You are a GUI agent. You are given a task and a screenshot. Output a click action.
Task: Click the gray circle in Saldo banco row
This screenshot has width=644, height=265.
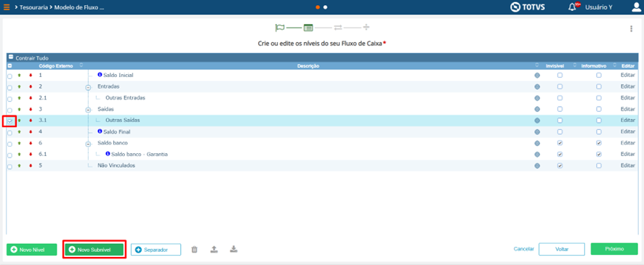(x=537, y=143)
